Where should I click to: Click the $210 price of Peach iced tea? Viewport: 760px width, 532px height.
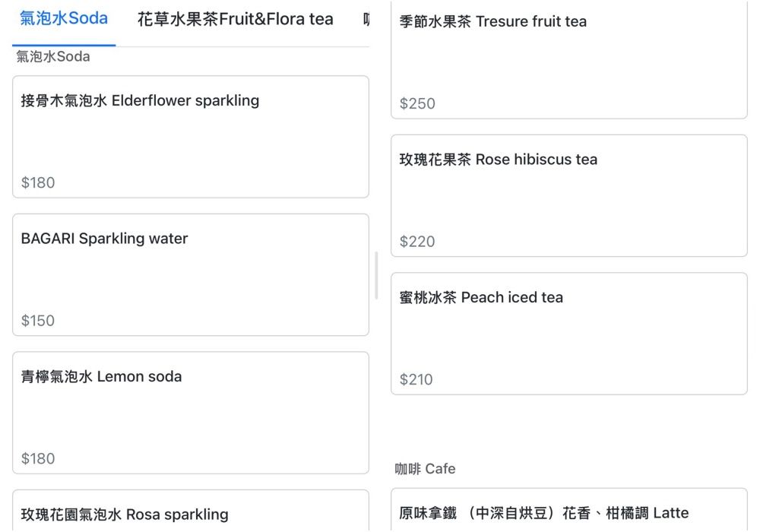click(x=416, y=379)
